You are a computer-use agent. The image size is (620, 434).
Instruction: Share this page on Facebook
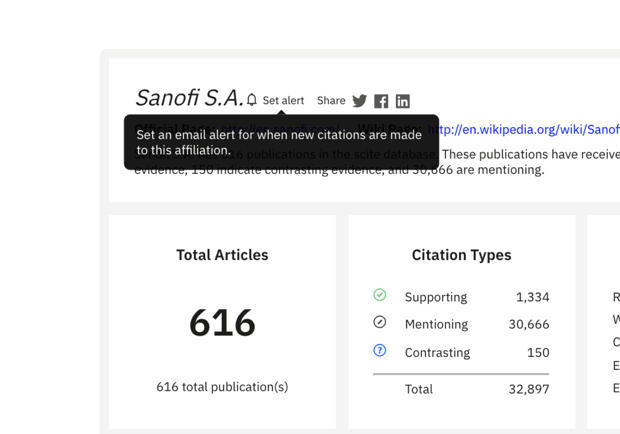(x=381, y=101)
